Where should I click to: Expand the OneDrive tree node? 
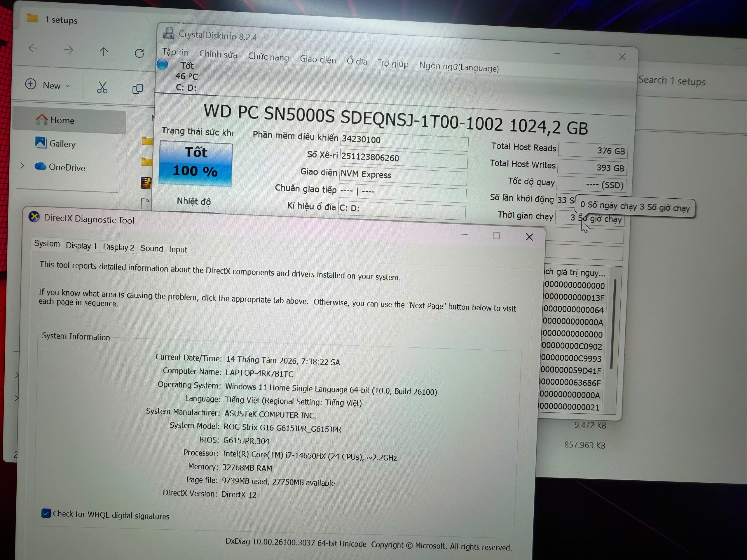[22, 165]
